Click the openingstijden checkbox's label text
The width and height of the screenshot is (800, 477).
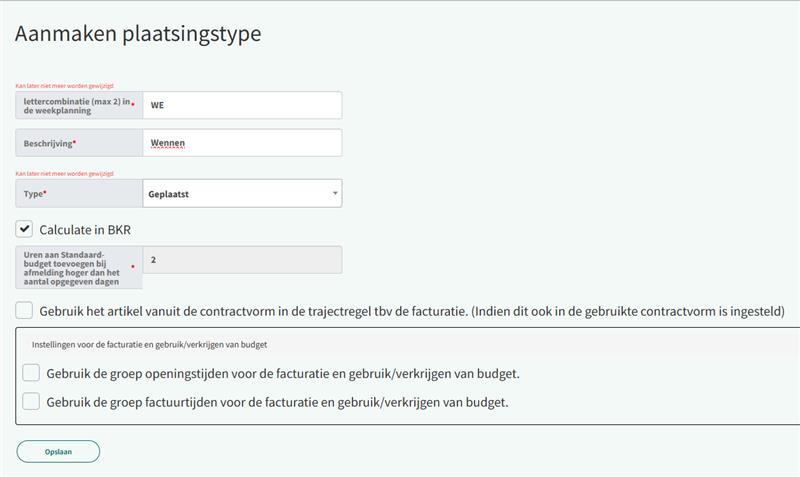click(x=283, y=374)
